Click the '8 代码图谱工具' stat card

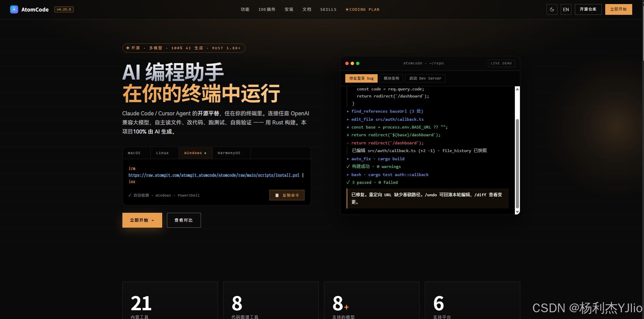click(x=271, y=300)
